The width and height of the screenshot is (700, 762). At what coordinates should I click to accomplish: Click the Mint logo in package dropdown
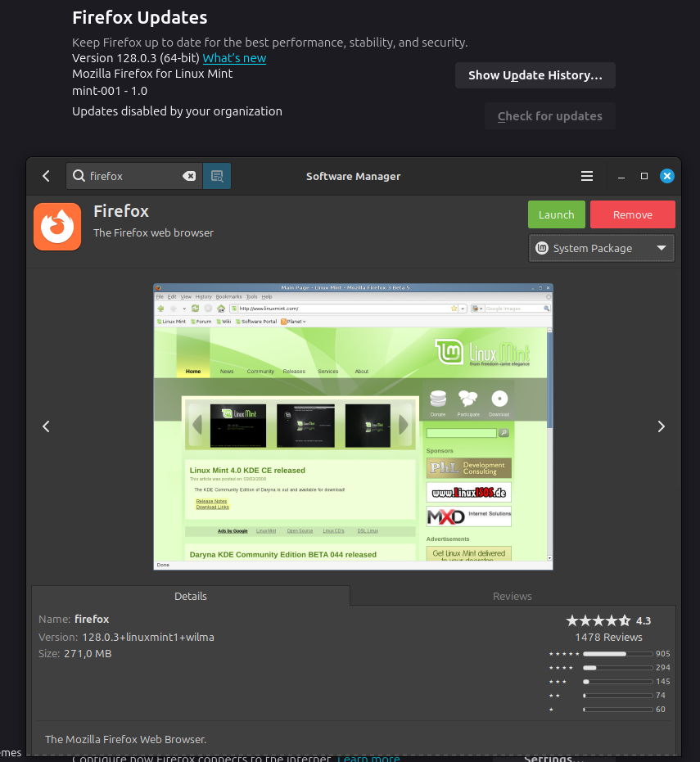click(x=541, y=248)
